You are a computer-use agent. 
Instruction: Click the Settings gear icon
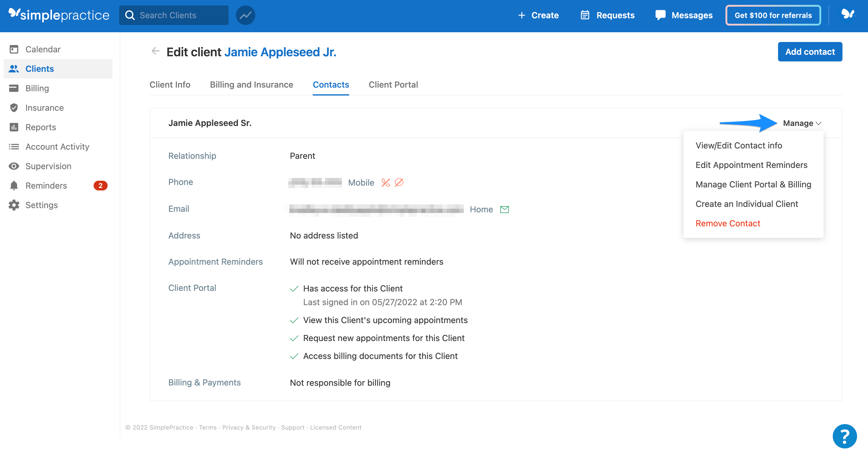(x=14, y=205)
